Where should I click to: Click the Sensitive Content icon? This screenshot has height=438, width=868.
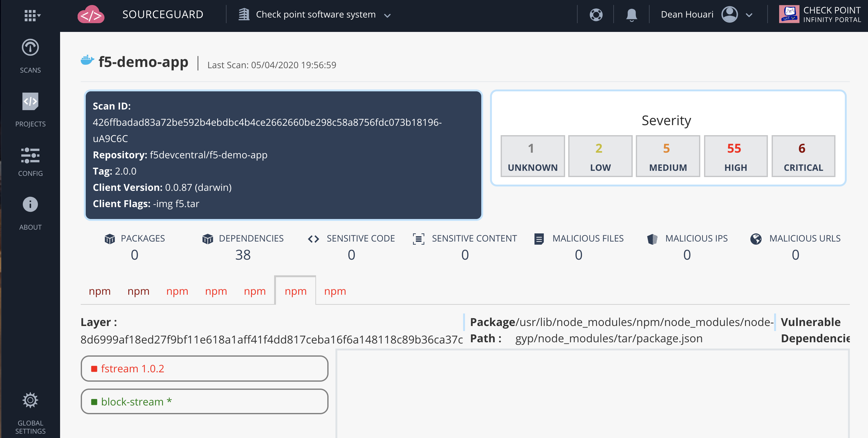pos(418,239)
